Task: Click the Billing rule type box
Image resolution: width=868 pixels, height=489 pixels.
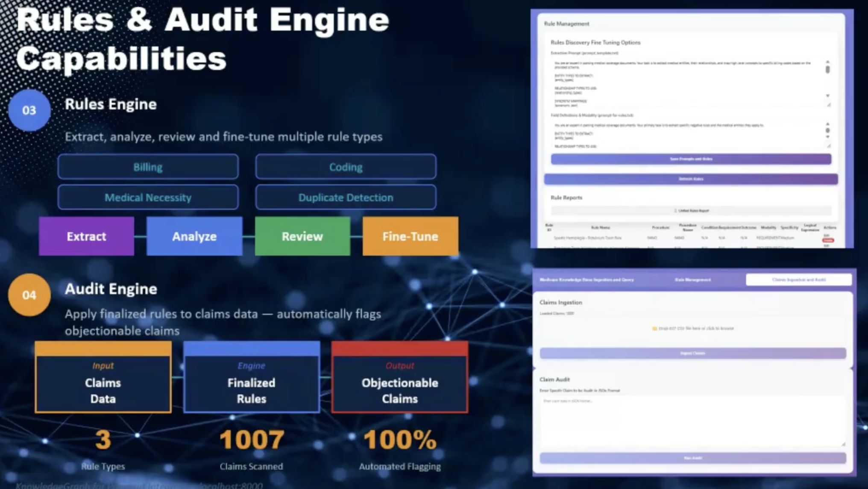Action: [148, 167]
